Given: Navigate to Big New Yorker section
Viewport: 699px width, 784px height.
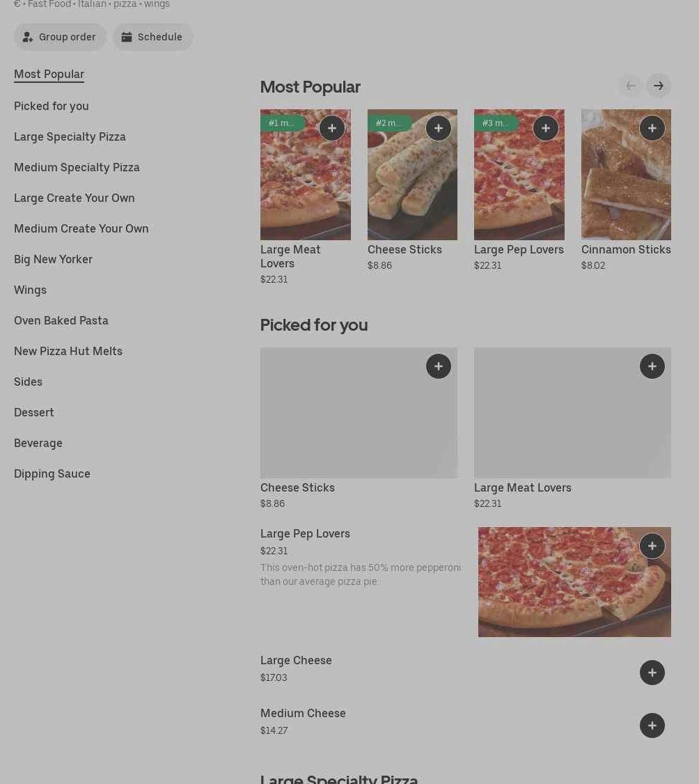Looking at the screenshot, I should (53, 259).
